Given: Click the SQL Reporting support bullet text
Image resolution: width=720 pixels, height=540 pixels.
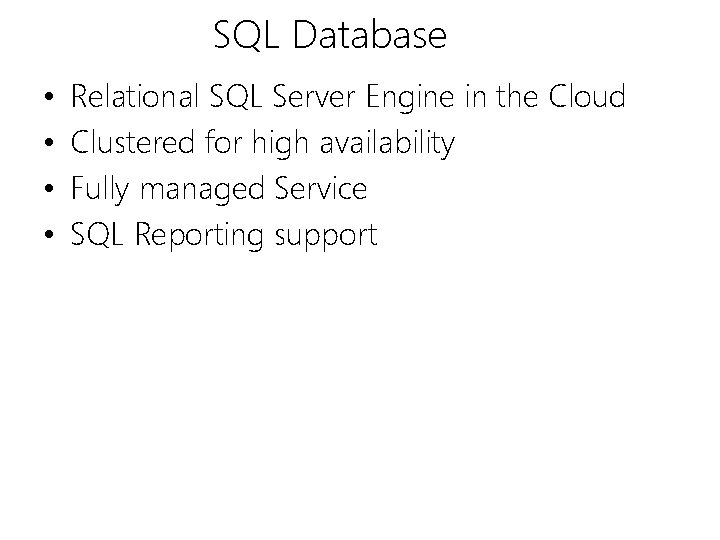Looking at the screenshot, I should point(224,235).
